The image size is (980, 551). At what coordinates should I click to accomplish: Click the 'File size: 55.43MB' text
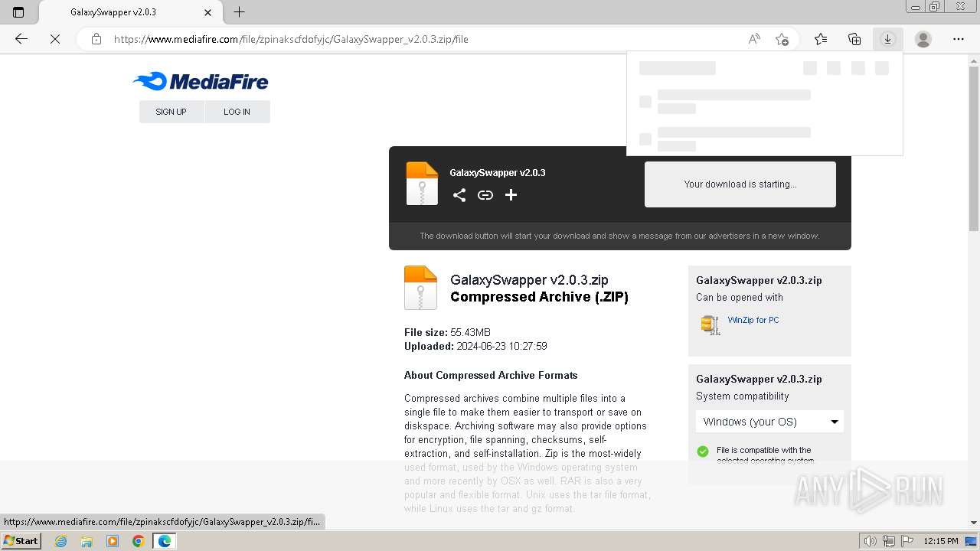(447, 332)
